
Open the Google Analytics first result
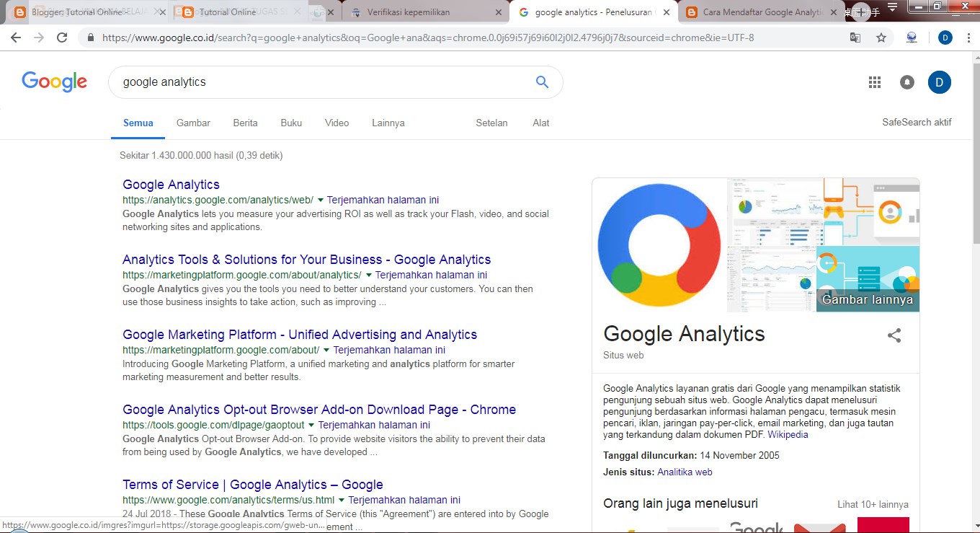(x=171, y=185)
